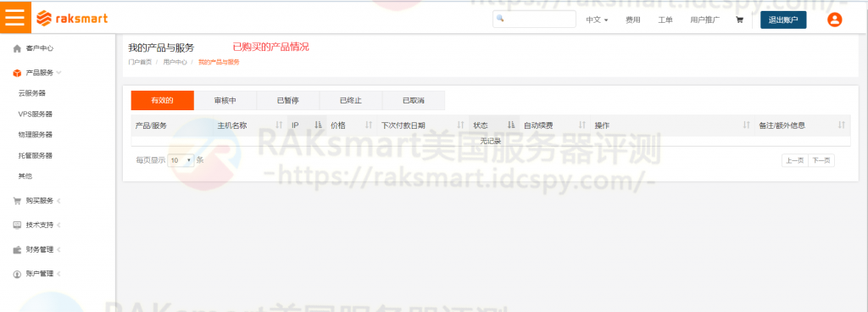The height and width of the screenshot is (312, 868).
Task: Open 用户推广 in the top navigation
Action: pos(704,19)
